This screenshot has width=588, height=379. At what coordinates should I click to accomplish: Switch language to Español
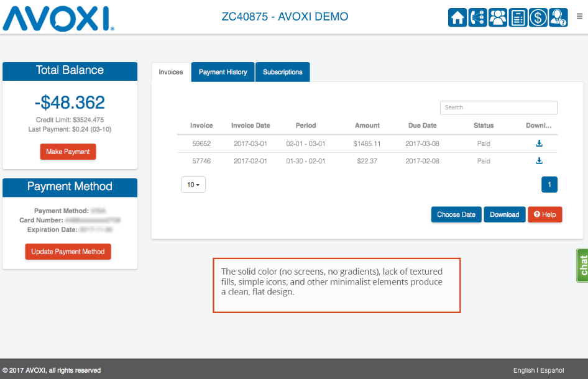click(x=552, y=370)
